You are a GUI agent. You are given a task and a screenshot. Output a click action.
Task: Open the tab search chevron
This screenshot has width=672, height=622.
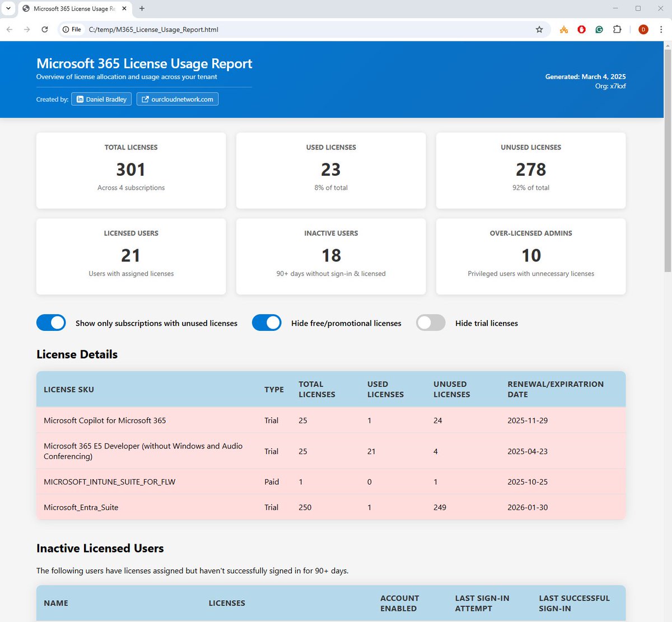coord(8,8)
